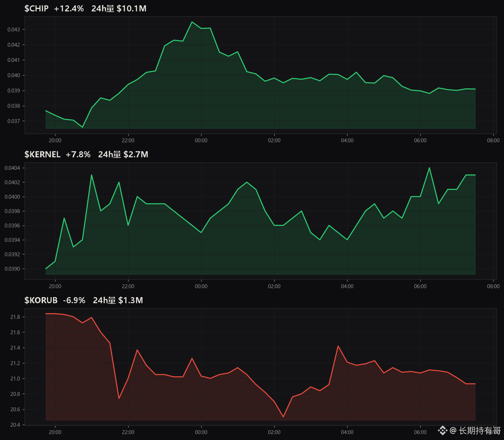The width and height of the screenshot is (504, 440).
Task: Click the 24h volume value $10.1M
Action: [x=131, y=9]
